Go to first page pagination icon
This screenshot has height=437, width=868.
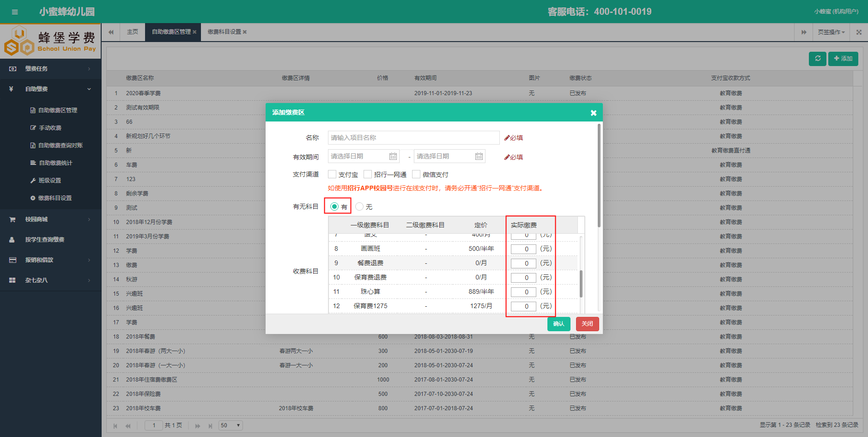tap(115, 426)
